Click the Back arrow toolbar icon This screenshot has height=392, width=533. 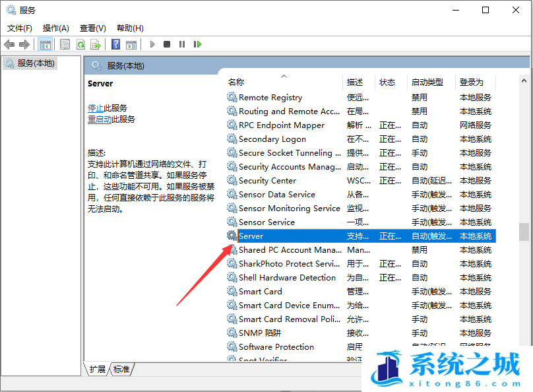[x=9, y=44]
